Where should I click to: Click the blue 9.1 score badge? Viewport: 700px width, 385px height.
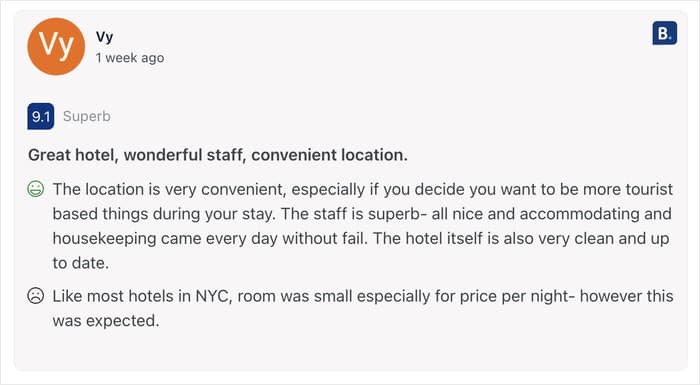[x=41, y=117]
